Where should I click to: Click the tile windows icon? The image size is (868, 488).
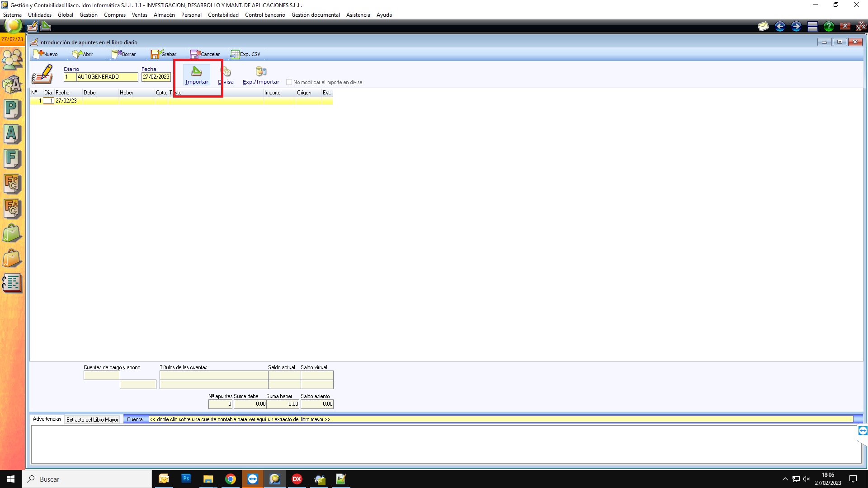812,27
